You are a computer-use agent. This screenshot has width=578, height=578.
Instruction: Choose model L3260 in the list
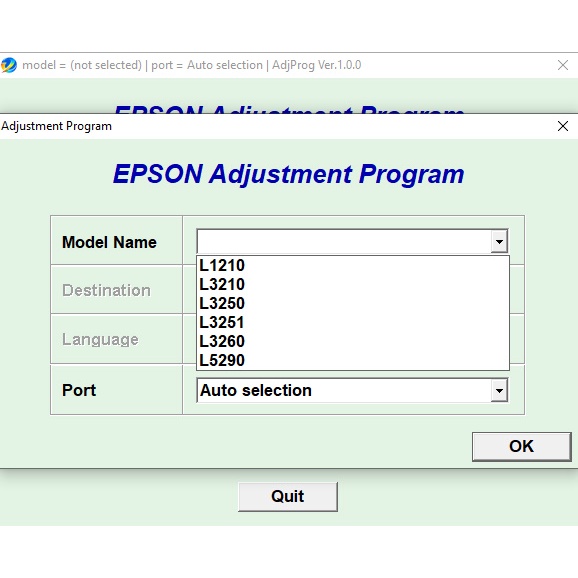click(x=353, y=341)
